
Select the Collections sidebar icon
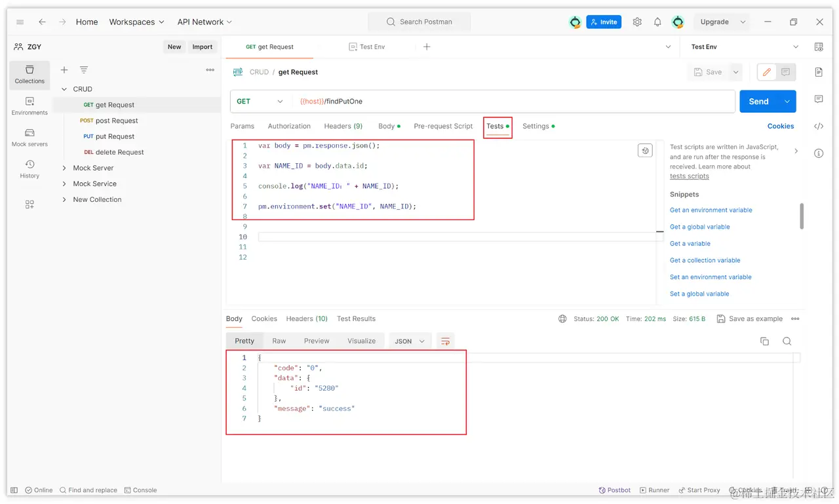click(29, 74)
